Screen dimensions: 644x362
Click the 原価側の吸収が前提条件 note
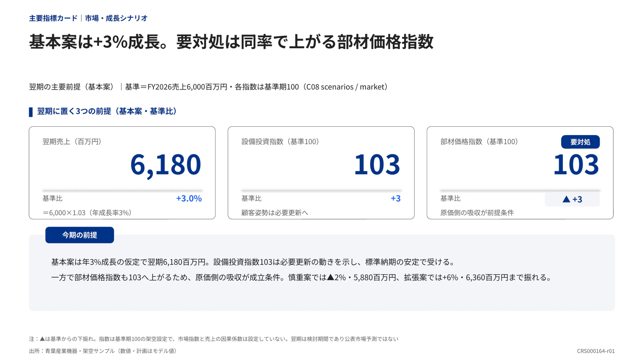tap(477, 213)
